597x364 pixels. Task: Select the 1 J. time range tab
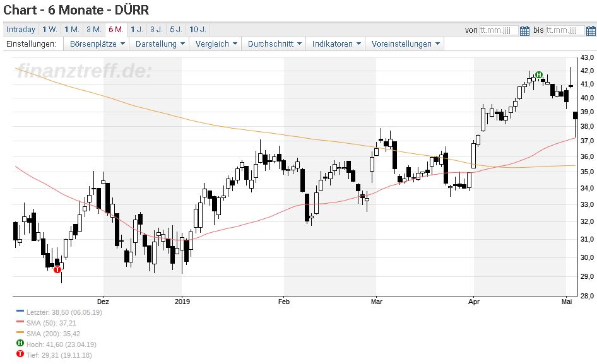(137, 29)
